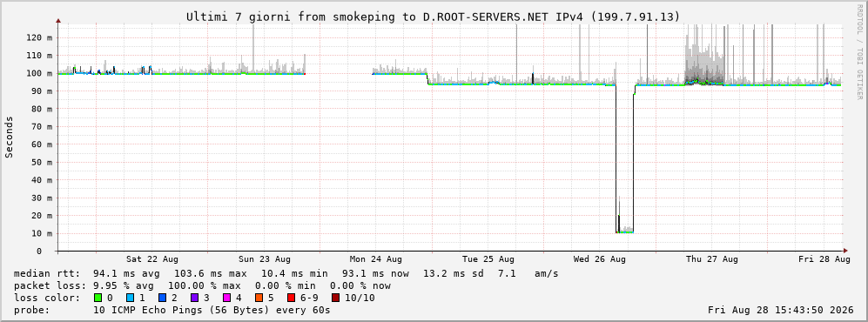The width and height of the screenshot is (868, 322).
Task: Click the green loss color 0 swatch
Action: pyautogui.click(x=98, y=298)
